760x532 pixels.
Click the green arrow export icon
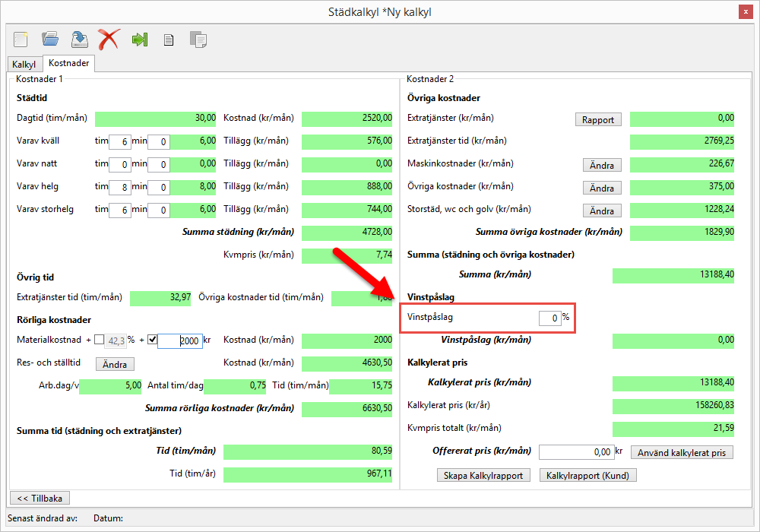139,39
